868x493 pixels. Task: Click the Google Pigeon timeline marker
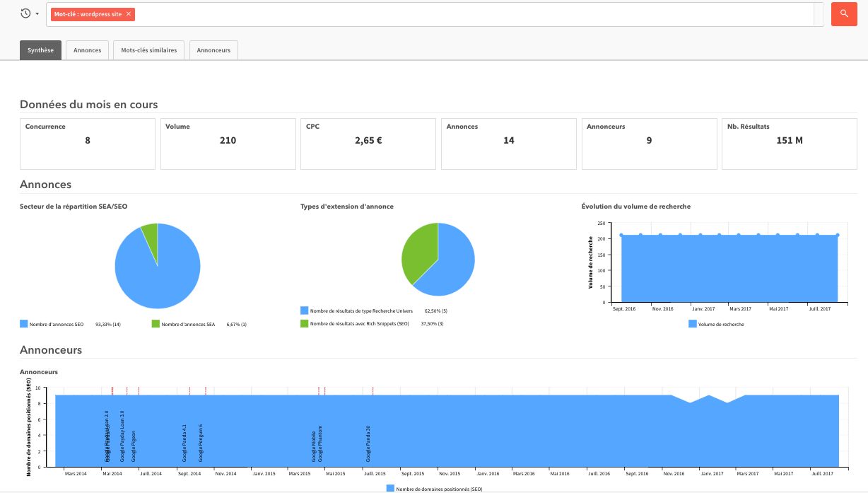(133, 446)
